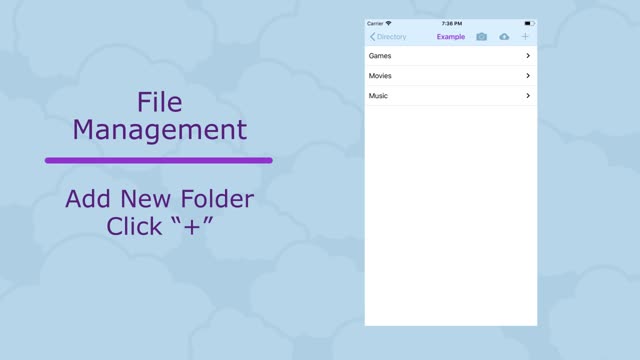The height and width of the screenshot is (360, 640).
Task: Tap the camera icon in the navigation bar
Action: (x=481, y=37)
